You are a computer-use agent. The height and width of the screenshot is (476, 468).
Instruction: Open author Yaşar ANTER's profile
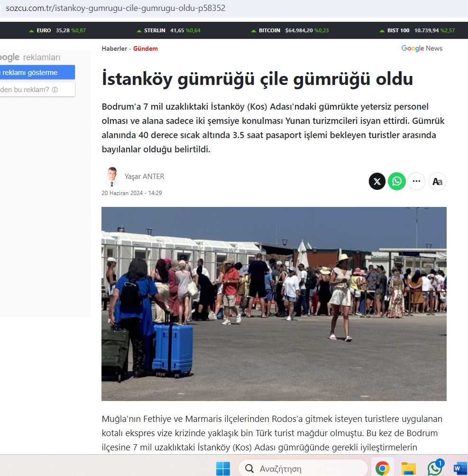point(144,177)
